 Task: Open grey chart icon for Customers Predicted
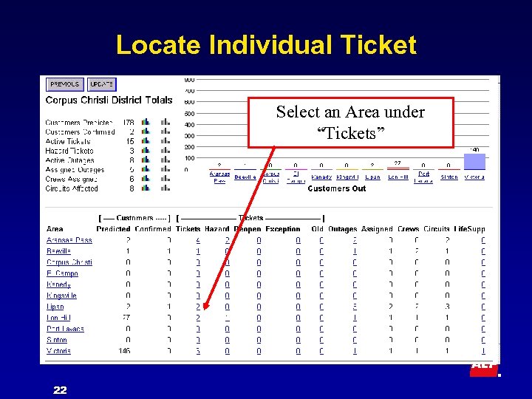click(x=166, y=122)
